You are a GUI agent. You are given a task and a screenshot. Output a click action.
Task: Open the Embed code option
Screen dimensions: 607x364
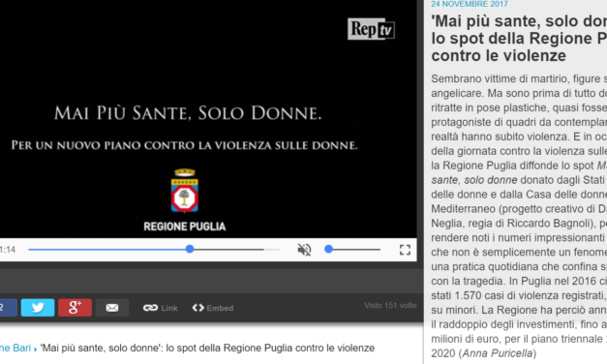tap(213, 308)
